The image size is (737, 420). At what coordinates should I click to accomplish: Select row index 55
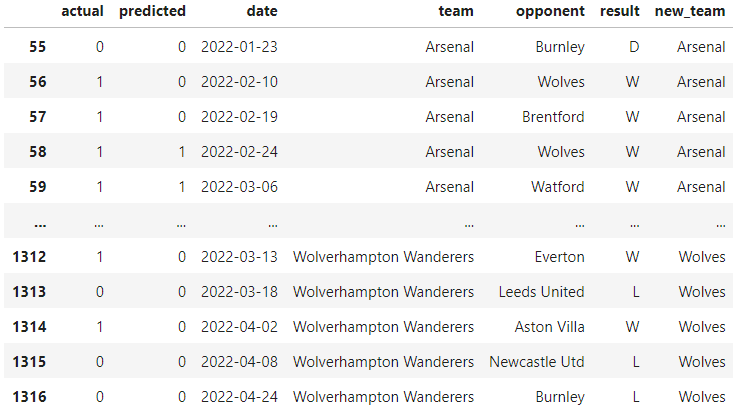38,47
